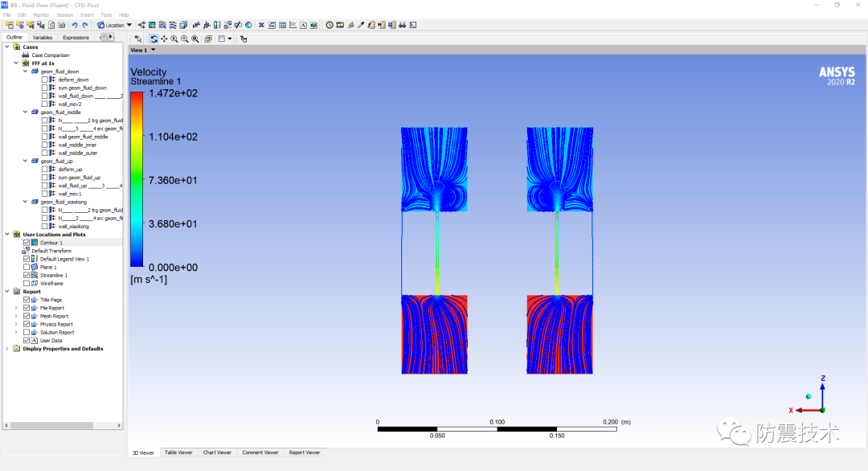Screen dimensions: 868x471
Task: Show the Wireframe plot
Action: click(27, 283)
